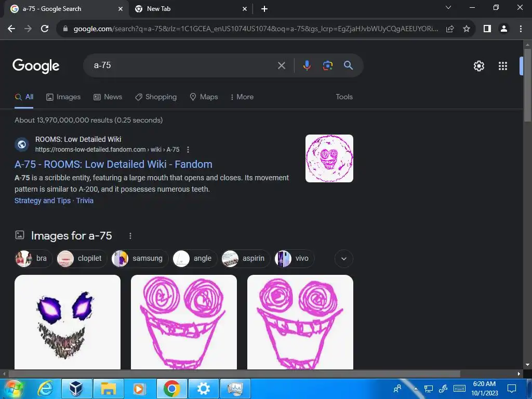
Task: Filter images with the bra chip
Action: (34, 259)
